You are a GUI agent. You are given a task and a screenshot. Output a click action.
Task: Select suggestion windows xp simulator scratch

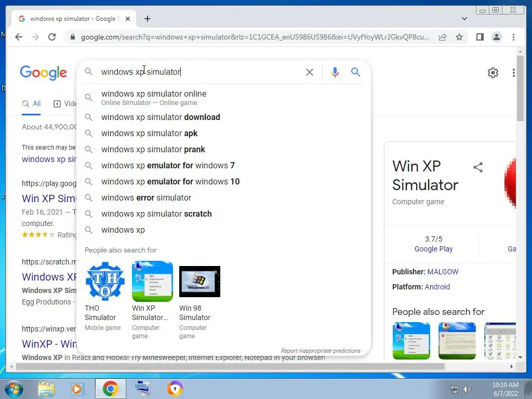pyautogui.click(x=223, y=214)
